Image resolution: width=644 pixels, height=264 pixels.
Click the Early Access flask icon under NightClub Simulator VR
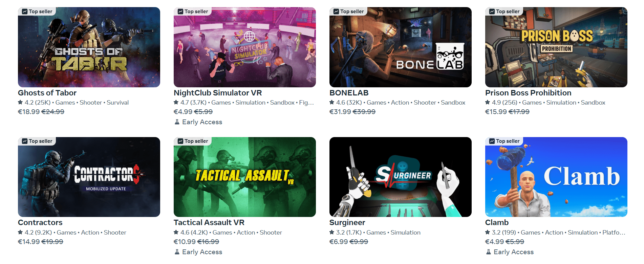[177, 122]
